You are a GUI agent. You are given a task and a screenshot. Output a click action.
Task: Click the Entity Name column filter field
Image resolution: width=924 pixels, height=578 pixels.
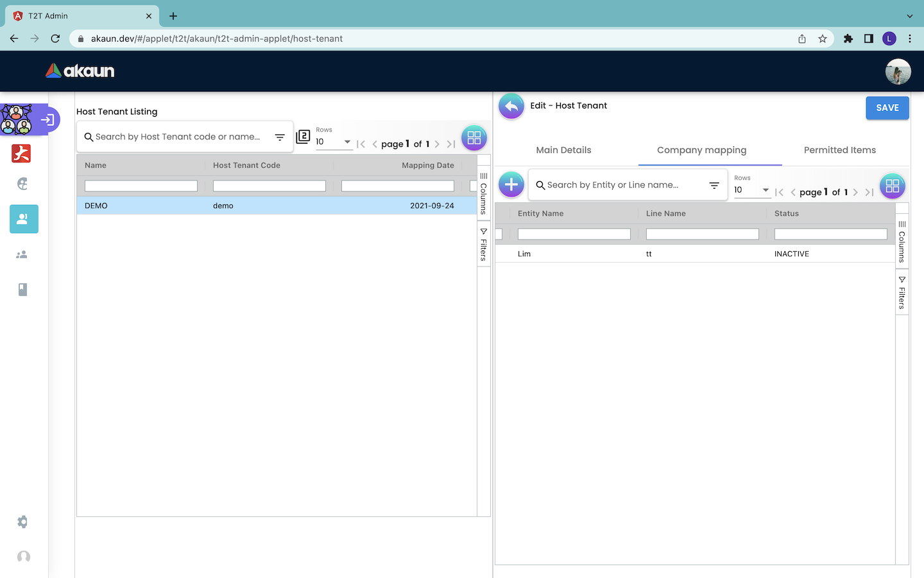click(574, 234)
